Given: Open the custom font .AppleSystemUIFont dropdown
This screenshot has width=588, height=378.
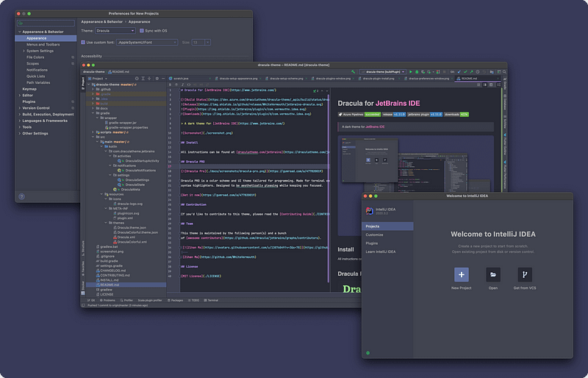Looking at the screenshot, I should click(146, 43).
